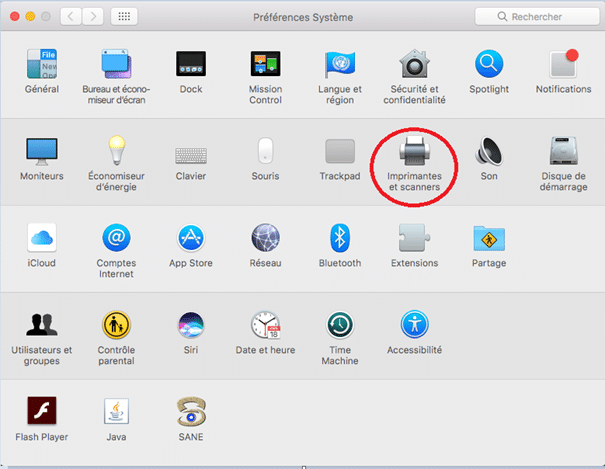Open the Siri preference pane

pyautogui.click(x=190, y=326)
